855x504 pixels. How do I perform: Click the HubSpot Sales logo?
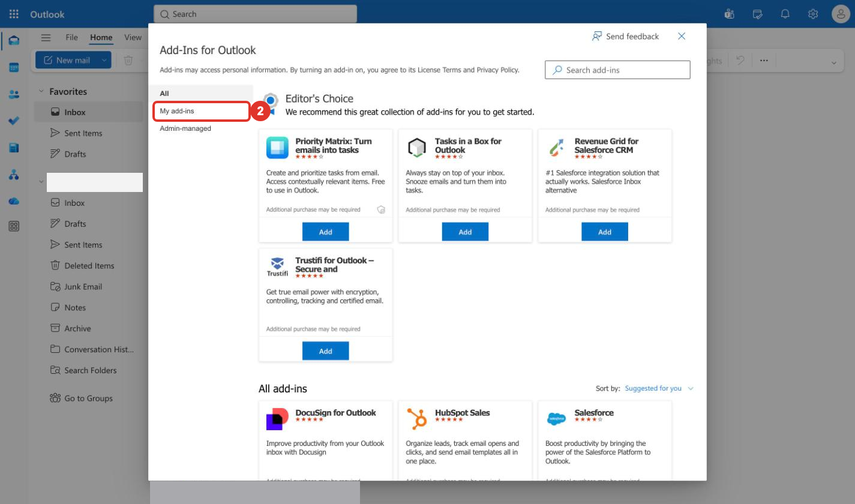(417, 419)
